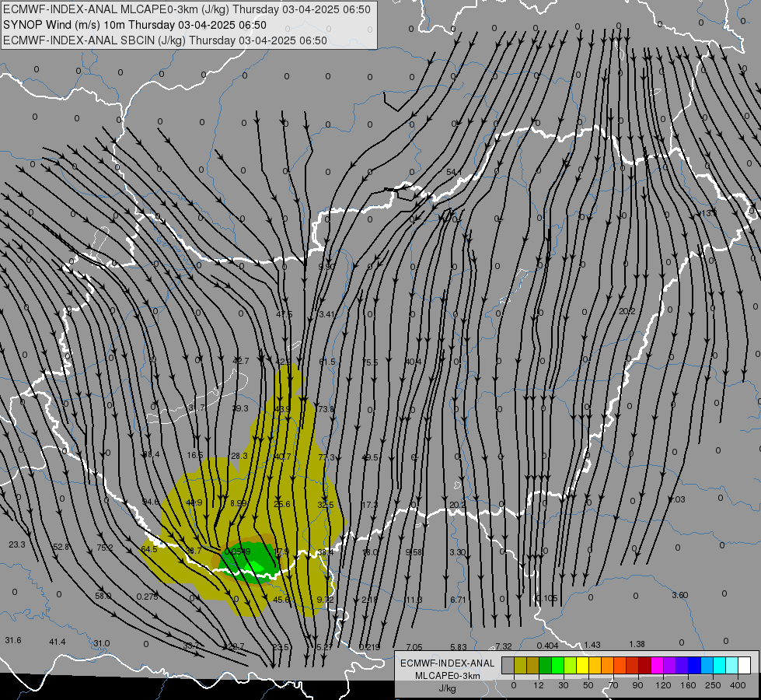Click the pure yellow swatch in the color legend
The height and width of the screenshot is (700, 761).
coord(582,665)
